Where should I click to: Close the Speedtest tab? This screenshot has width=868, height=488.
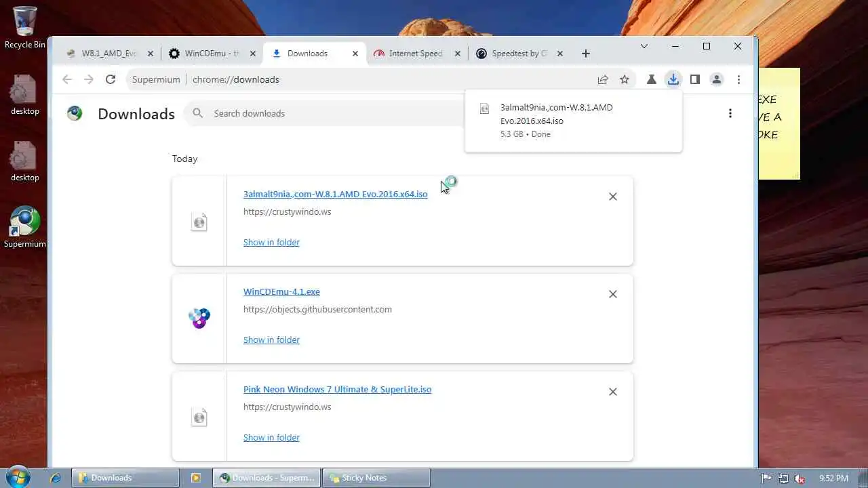[x=560, y=54]
